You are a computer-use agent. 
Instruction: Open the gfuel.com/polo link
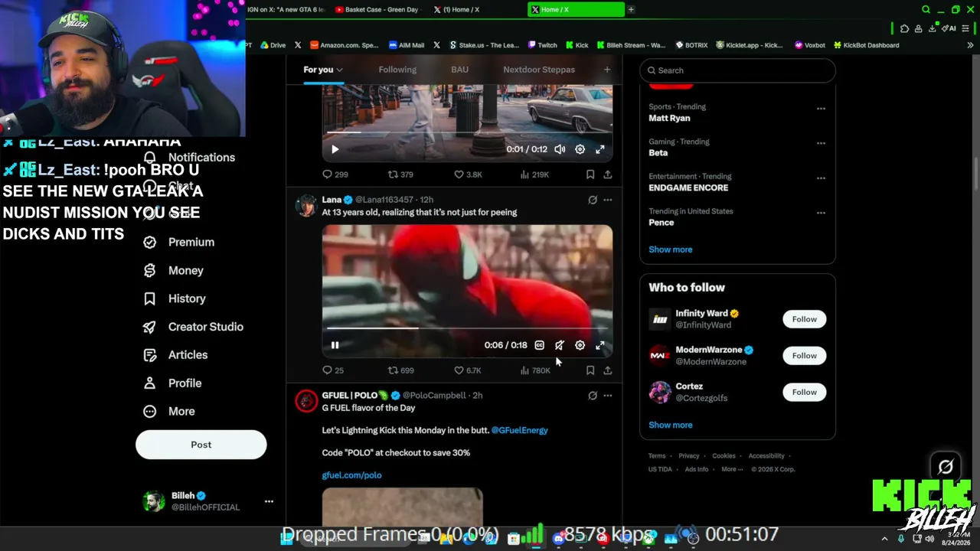351,475
